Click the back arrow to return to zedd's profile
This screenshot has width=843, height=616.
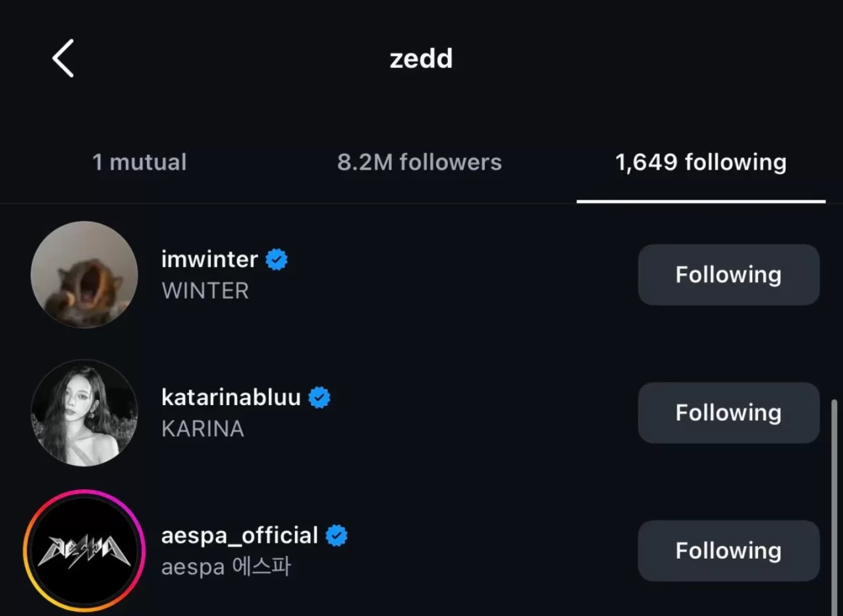(63, 58)
